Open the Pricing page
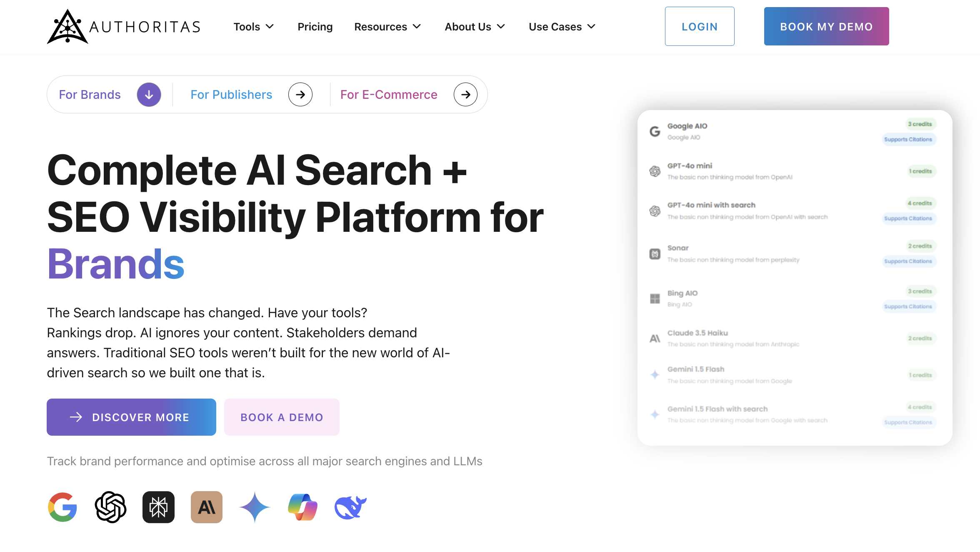The image size is (980, 552). point(315,27)
